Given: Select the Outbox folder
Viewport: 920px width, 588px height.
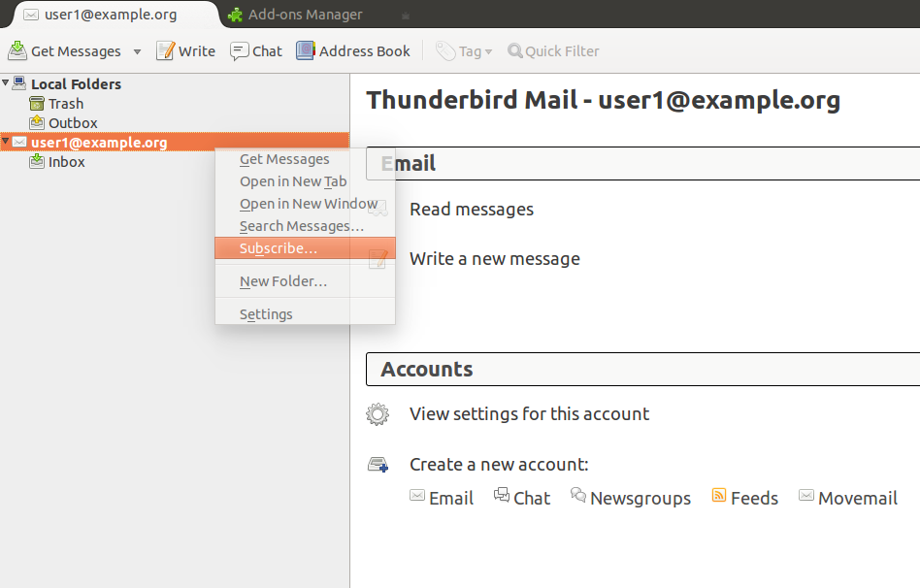Looking at the screenshot, I should (73, 123).
